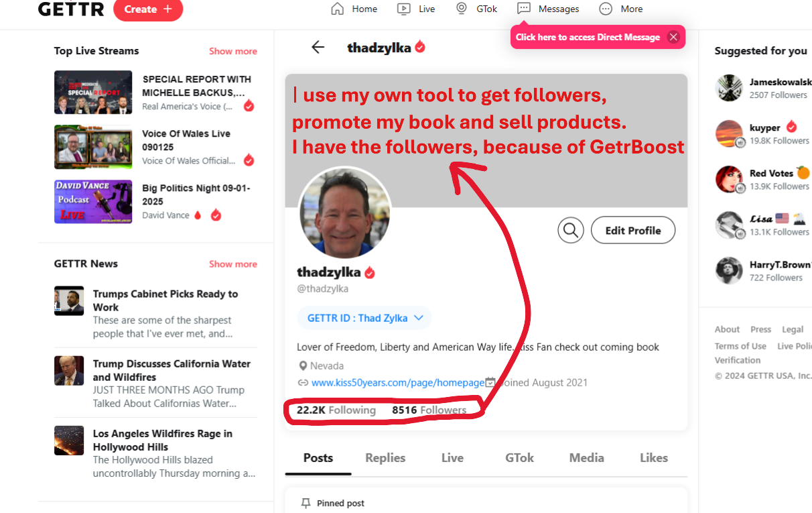This screenshot has height=513, width=812.
Task: Expand the GETTR ID Thad Zylka dropdown
Action: coord(364,318)
